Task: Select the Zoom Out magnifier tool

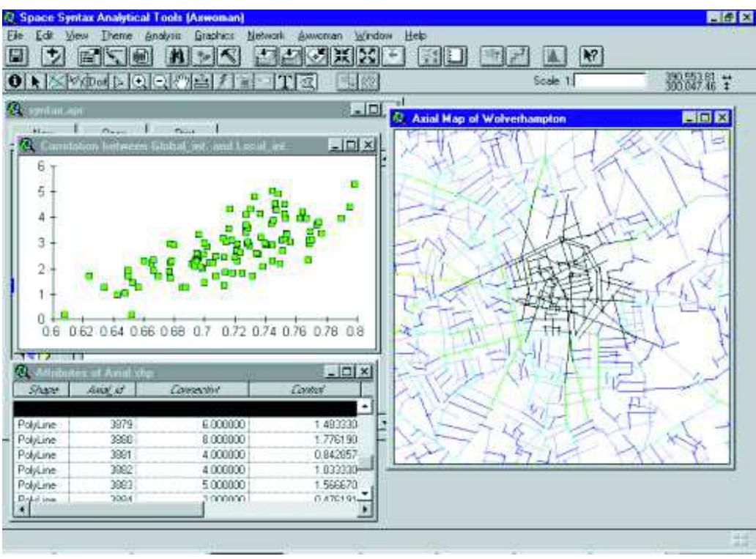Action: pyautogui.click(x=161, y=81)
